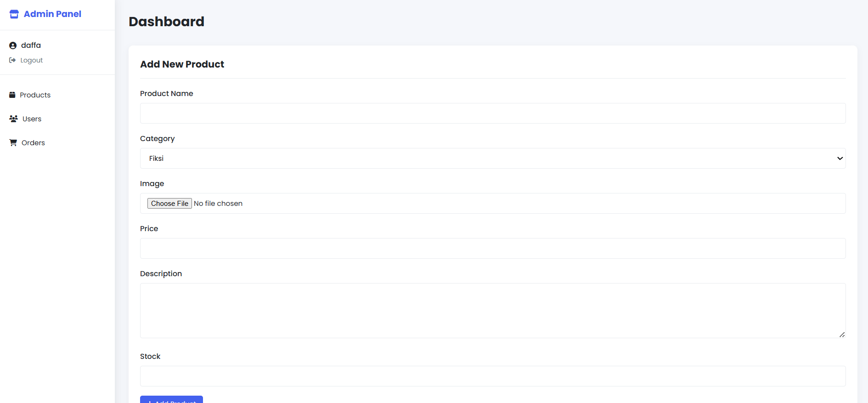The width and height of the screenshot is (868, 403).
Task: Click the user avatar icon beside daffa
Action: (x=13, y=45)
